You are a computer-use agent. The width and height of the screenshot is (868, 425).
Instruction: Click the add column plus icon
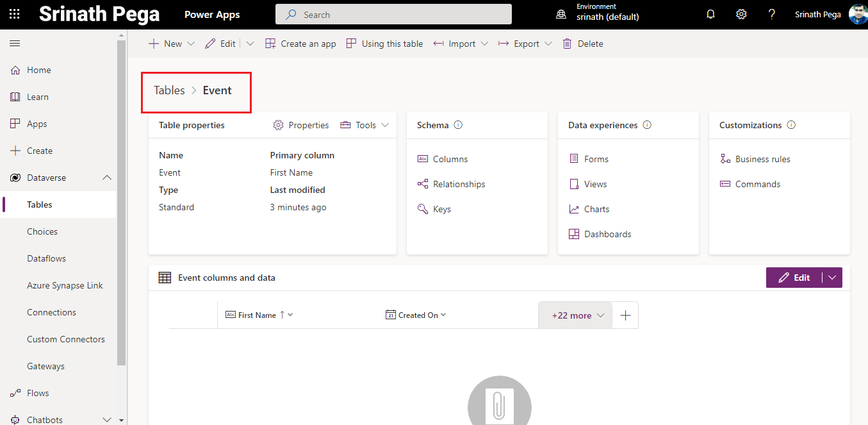tap(626, 315)
